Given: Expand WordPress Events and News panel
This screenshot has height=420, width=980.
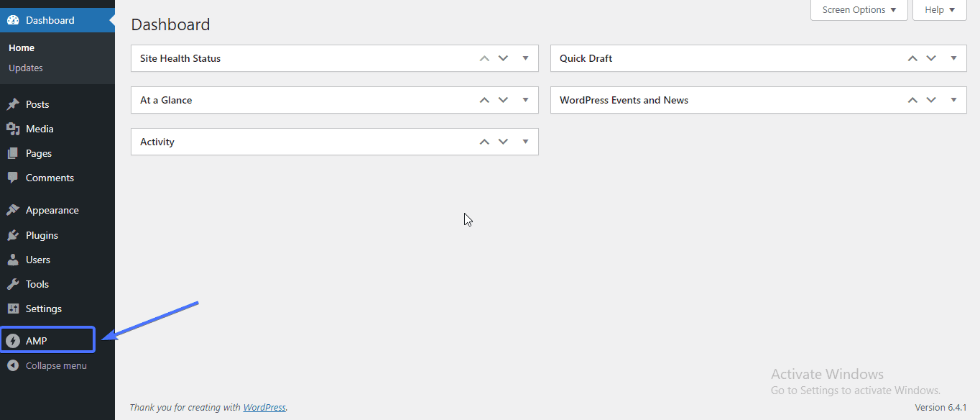Looking at the screenshot, I should 953,100.
